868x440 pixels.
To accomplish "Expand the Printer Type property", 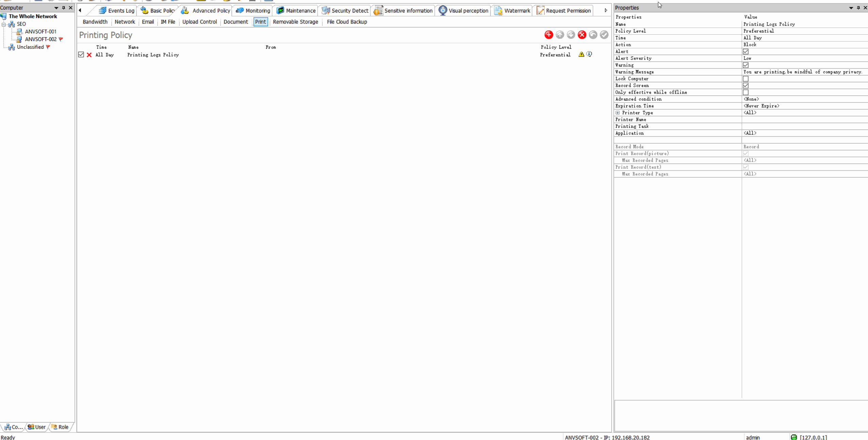I will point(617,113).
